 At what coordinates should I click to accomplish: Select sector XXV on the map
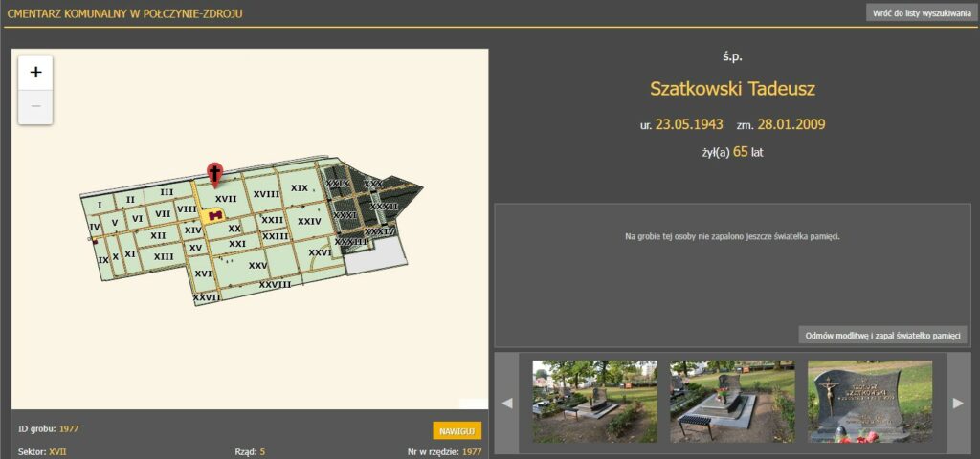tap(257, 265)
